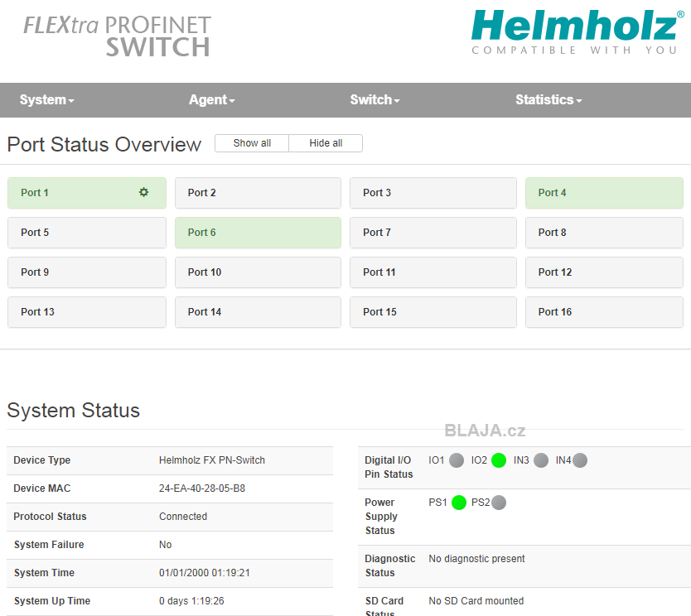Expand the Port 13 panel
Viewport: 691px width, 616px height.
87,312
